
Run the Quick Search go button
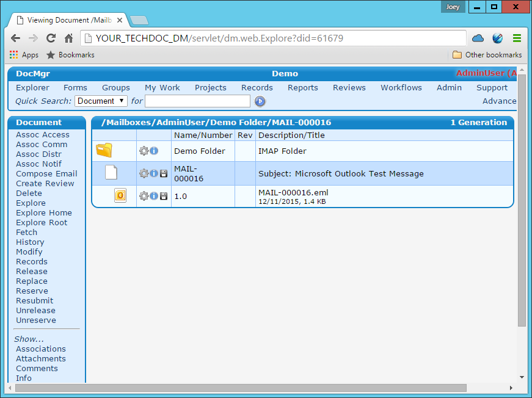(260, 101)
